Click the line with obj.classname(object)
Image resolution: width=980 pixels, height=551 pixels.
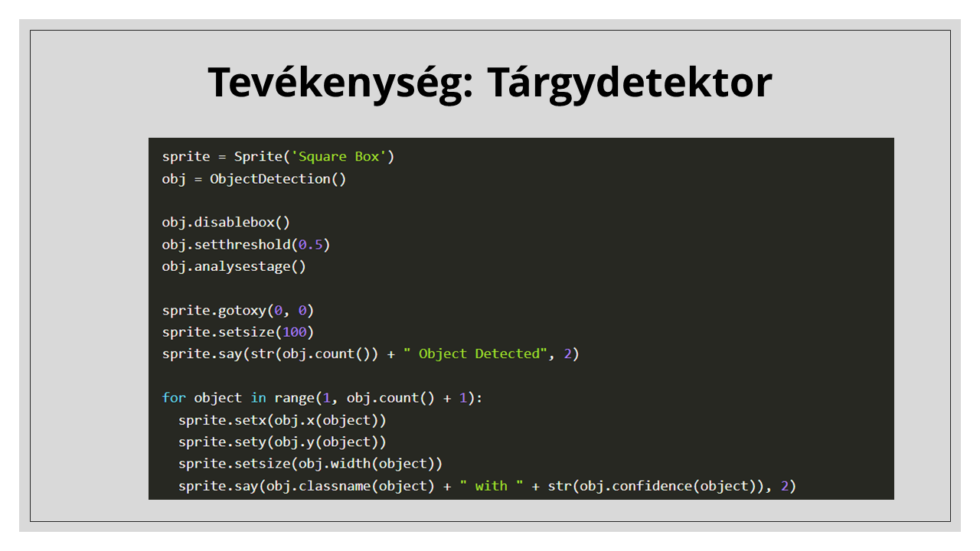tap(488, 486)
